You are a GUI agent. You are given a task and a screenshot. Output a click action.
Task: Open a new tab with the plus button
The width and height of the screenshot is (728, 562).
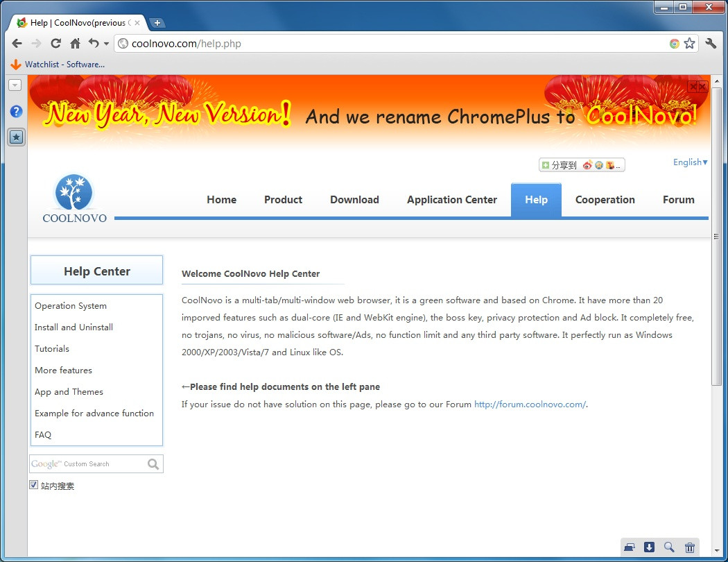157,22
